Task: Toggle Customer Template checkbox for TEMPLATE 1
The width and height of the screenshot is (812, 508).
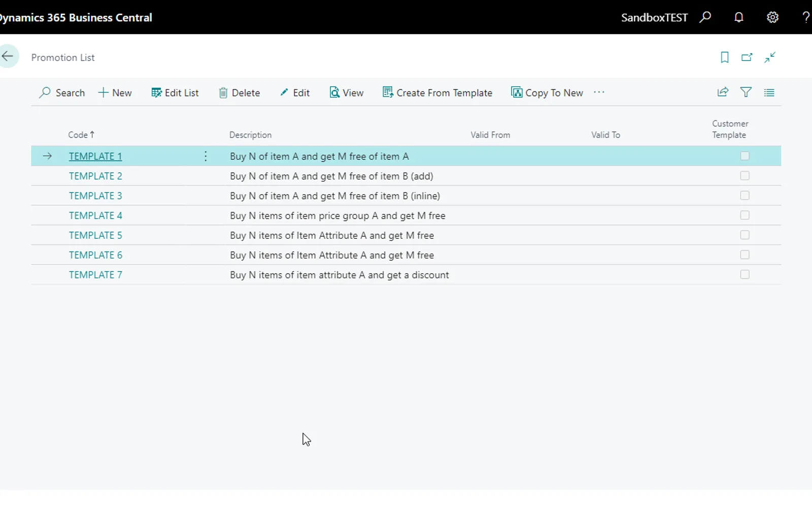Action: pyautogui.click(x=745, y=156)
